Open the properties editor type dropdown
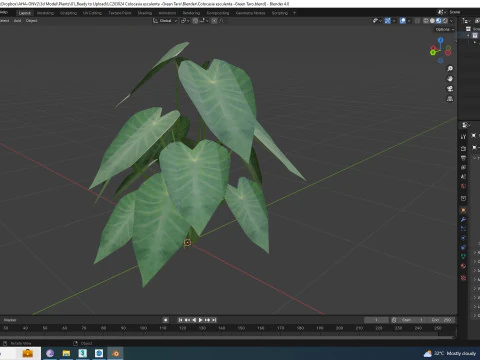 point(466,125)
